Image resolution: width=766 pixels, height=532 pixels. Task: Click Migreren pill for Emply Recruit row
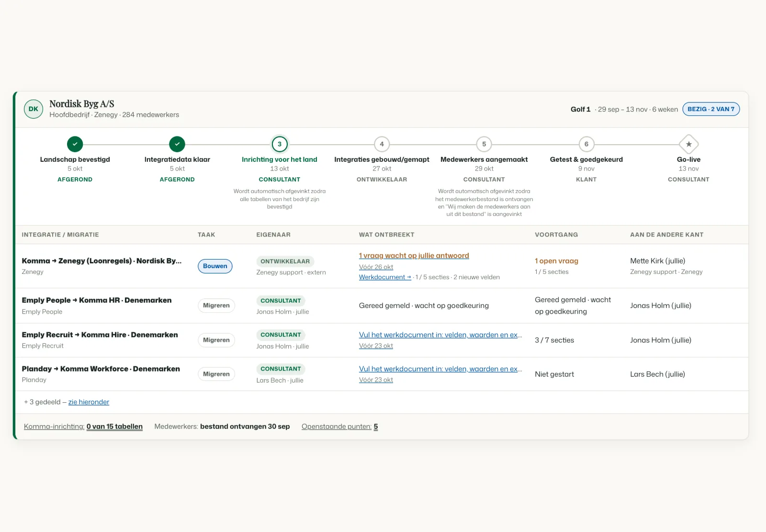[216, 340]
